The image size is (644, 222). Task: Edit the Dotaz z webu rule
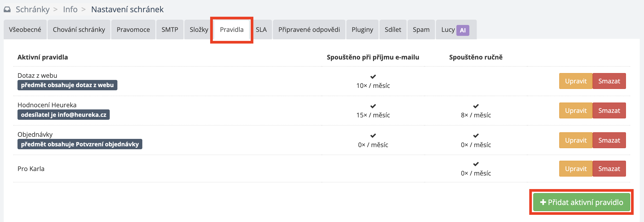(x=576, y=81)
